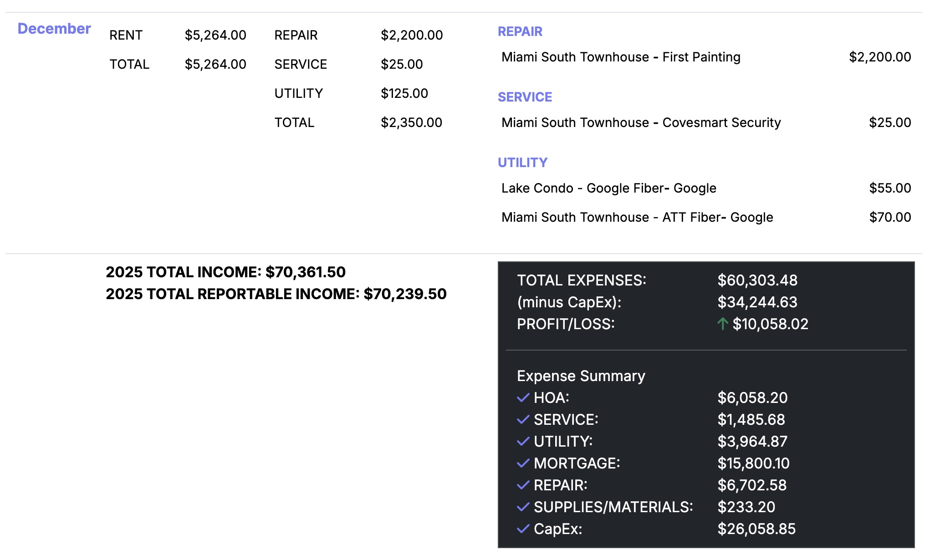Collapse the UTILITY category header
Viewport: 930px width, 560px height.
coord(523,162)
